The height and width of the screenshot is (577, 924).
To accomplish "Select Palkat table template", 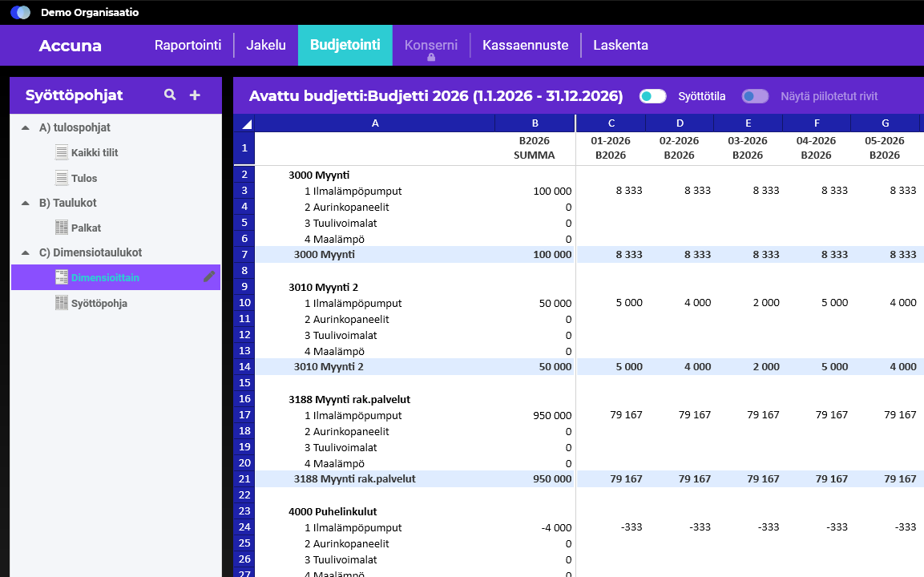I will (x=86, y=228).
